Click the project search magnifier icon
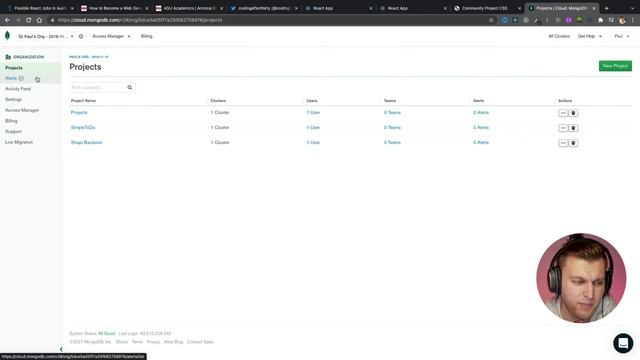This screenshot has width=640, height=360. coord(130,87)
